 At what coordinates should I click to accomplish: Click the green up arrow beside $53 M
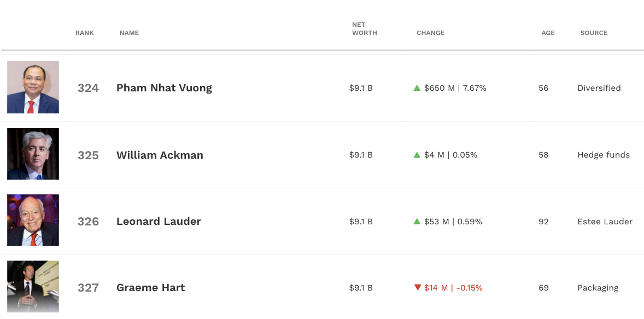[x=417, y=221]
